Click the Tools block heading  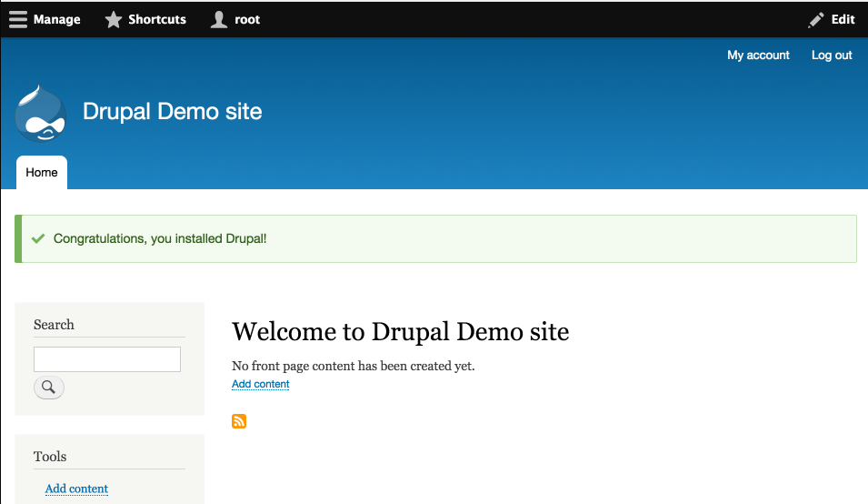click(50, 457)
